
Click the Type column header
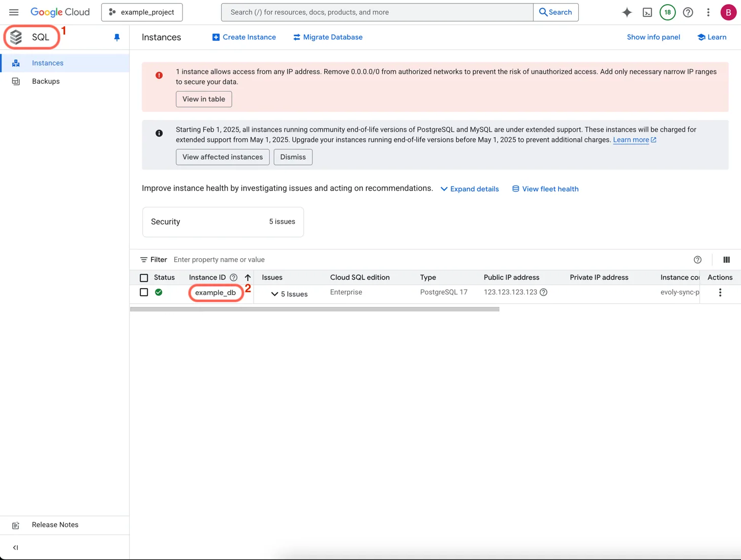pyautogui.click(x=428, y=277)
